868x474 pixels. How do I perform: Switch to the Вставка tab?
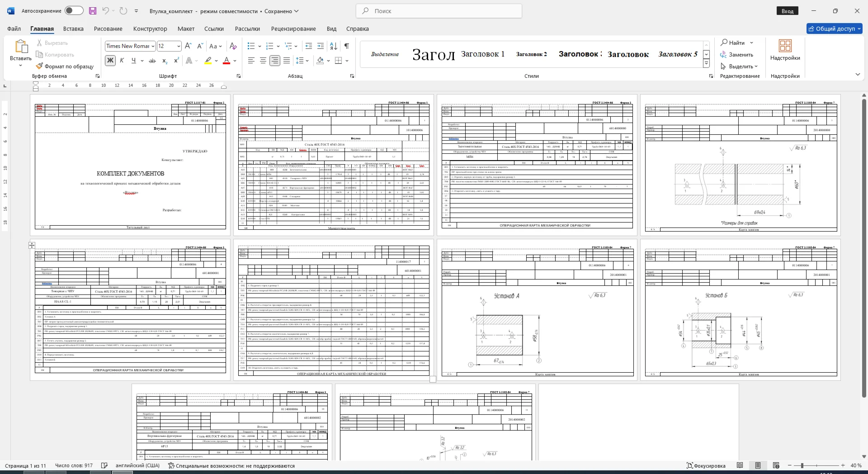pyautogui.click(x=73, y=28)
